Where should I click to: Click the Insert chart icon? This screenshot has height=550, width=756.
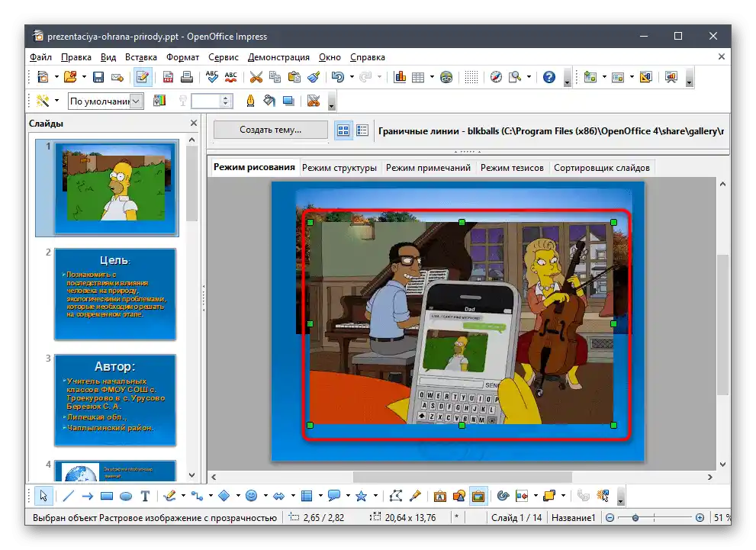coord(399,77)
